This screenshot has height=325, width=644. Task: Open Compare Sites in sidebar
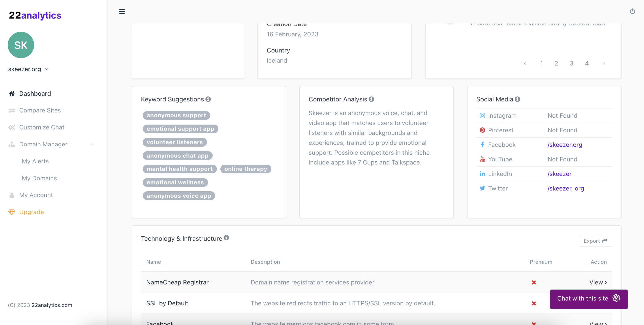(x=40, y=110)
